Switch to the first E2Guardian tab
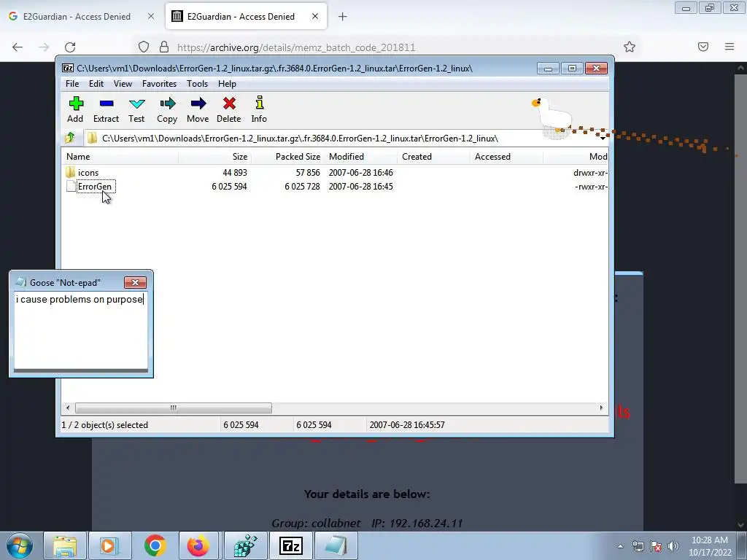The height and width of the screenshot is (560, 747). point(77,17)
